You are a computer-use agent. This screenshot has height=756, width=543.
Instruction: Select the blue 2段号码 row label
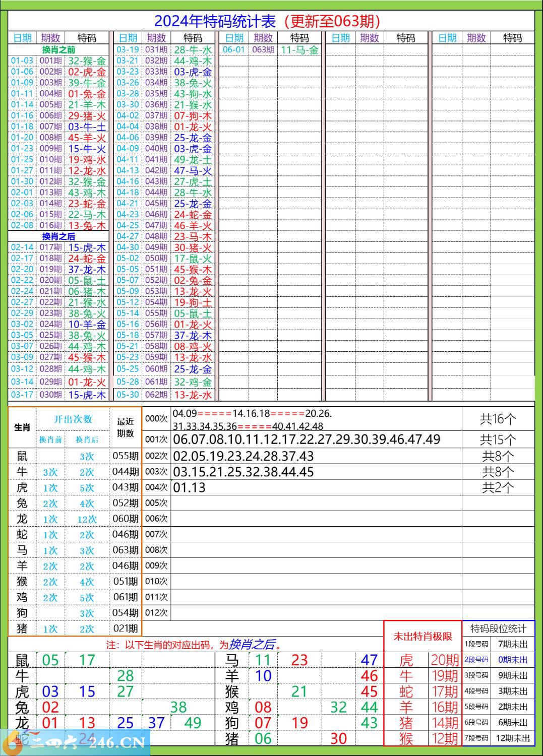(x=476, y=660)
